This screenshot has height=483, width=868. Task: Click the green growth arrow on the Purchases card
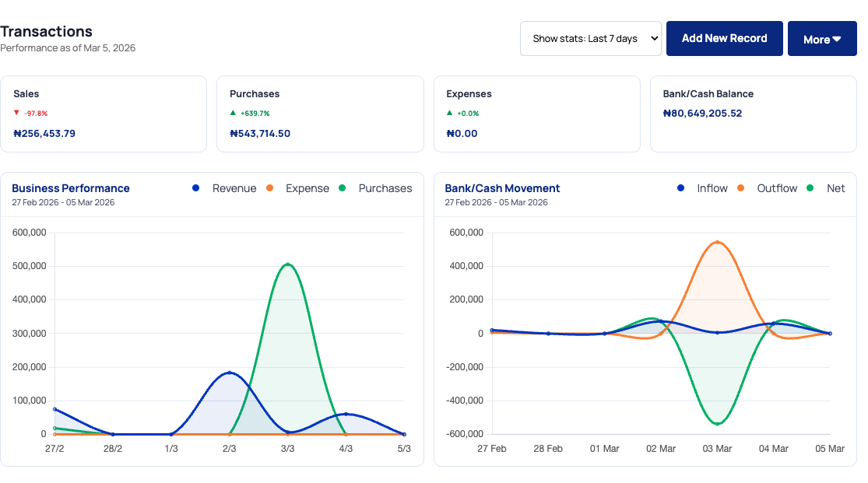(x=232, y=113)
